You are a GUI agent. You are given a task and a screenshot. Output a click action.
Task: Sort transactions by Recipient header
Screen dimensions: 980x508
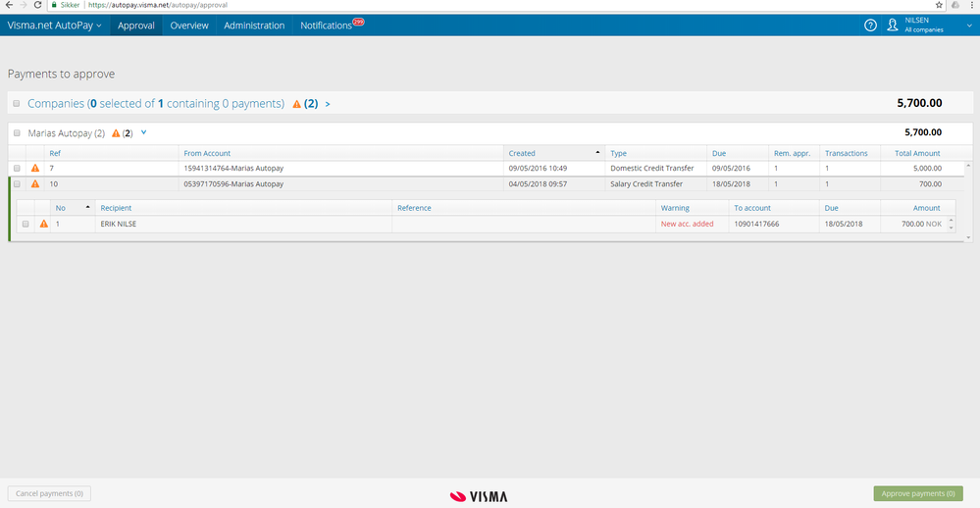coord(116,208)
